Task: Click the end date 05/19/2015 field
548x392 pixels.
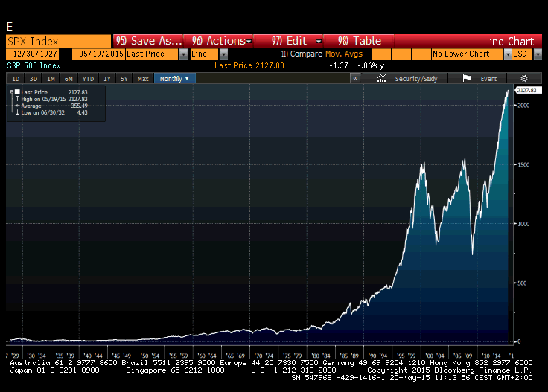Action: (x=98, y=54)
